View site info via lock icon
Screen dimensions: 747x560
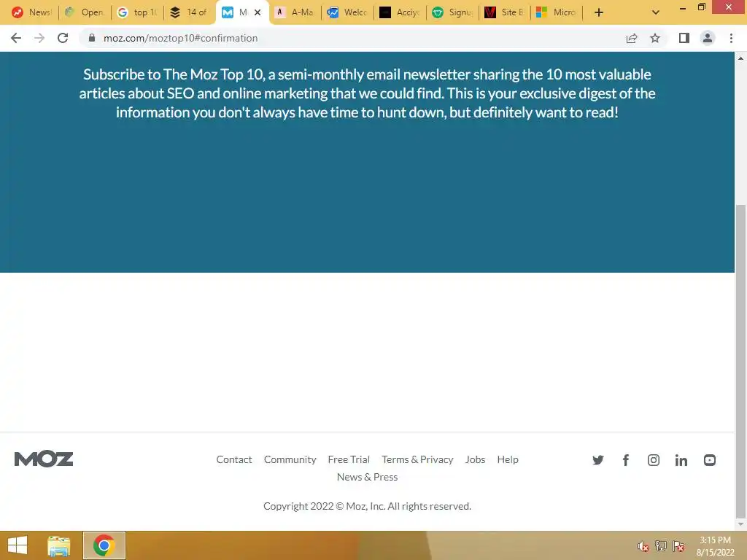92,38
